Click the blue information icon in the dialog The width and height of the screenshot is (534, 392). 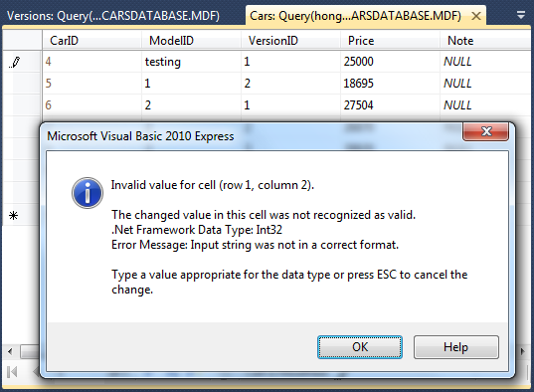click(x=88, y=193)
